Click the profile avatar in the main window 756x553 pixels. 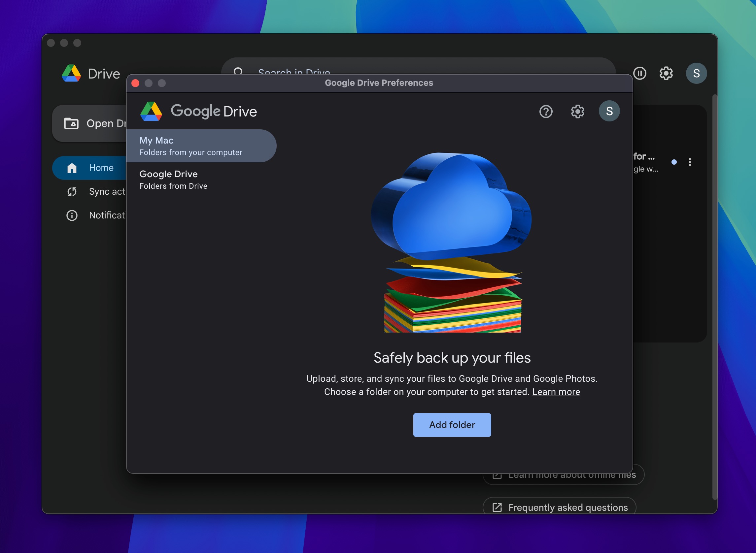coord(696,73)
